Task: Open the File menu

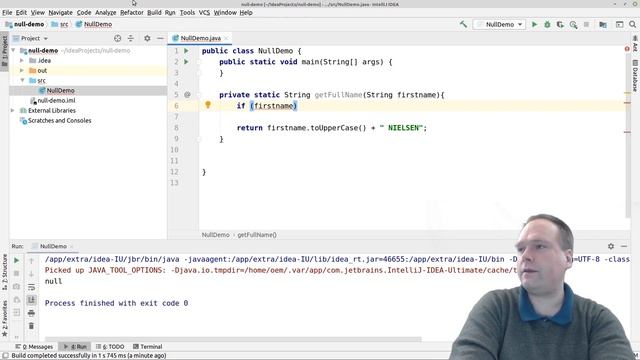Action: pos(7,13)
